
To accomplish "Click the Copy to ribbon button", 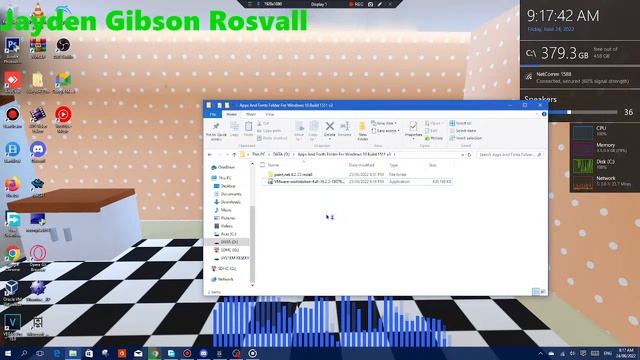I will [x=313, y=131].
